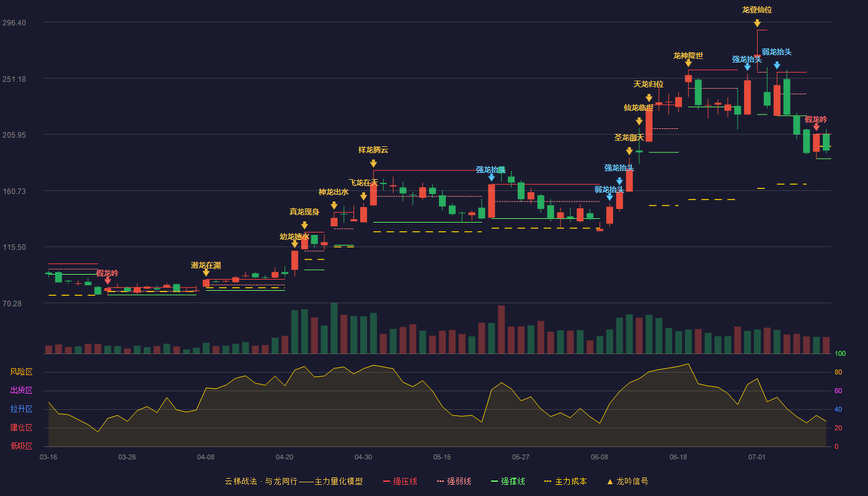Click the 建仓区 zone label

pos(21,428)
